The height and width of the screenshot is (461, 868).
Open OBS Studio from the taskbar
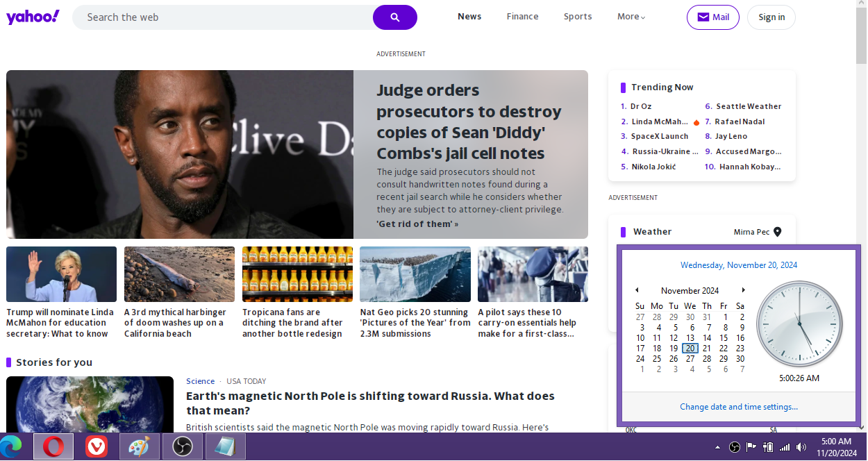coord(183,446)
